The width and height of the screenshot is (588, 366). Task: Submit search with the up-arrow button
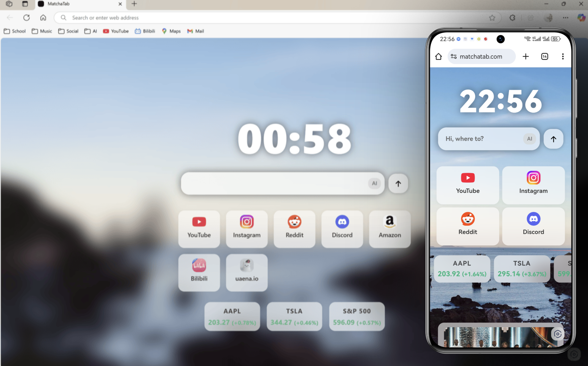click(x=398, y=183)
